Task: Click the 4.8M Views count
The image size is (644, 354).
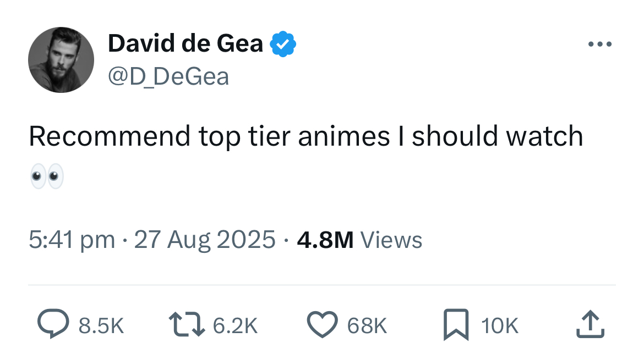Action: coord(325,240)
